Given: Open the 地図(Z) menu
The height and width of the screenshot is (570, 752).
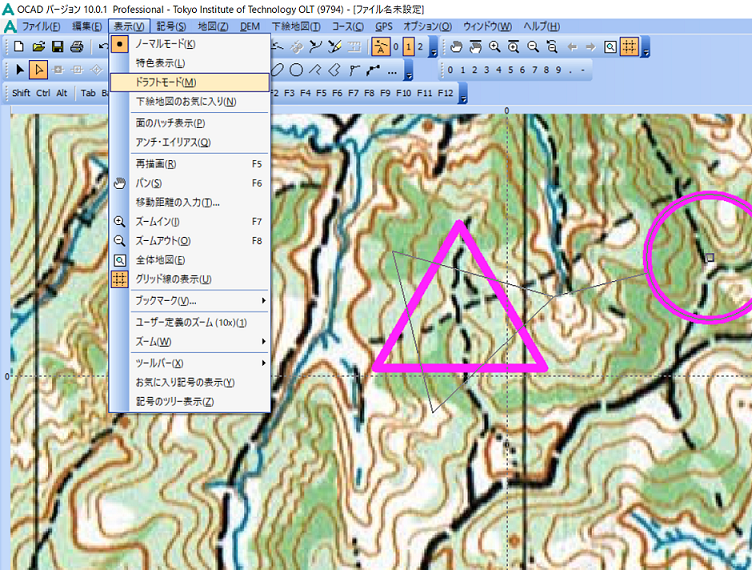Looking at the screenshot, I should (212, 26).
